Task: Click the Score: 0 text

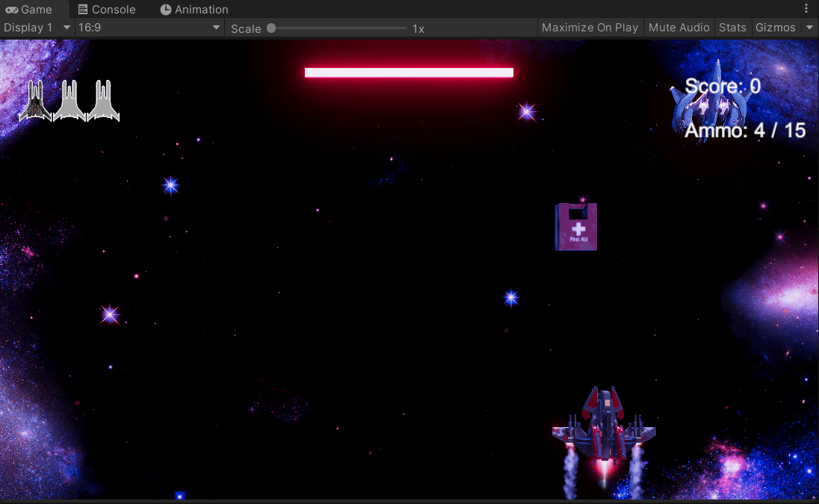Action: 723,86
